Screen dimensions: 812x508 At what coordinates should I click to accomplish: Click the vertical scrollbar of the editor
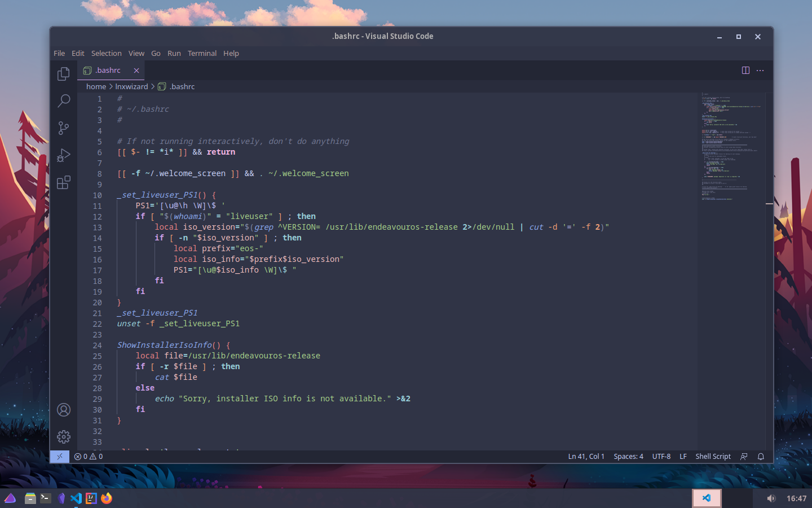tap(769, 271)
